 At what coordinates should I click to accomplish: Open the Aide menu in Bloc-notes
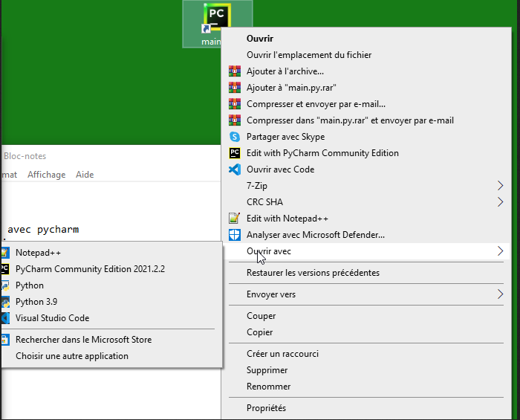click(85, 175)
